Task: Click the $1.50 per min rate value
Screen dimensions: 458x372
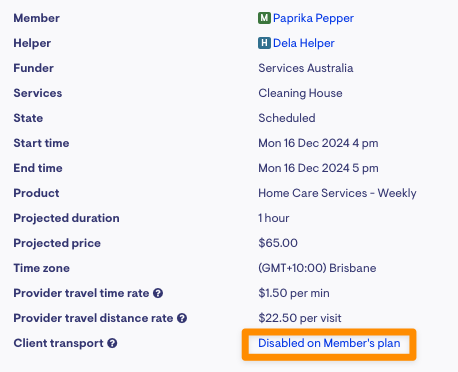Action: pos(294,293)
